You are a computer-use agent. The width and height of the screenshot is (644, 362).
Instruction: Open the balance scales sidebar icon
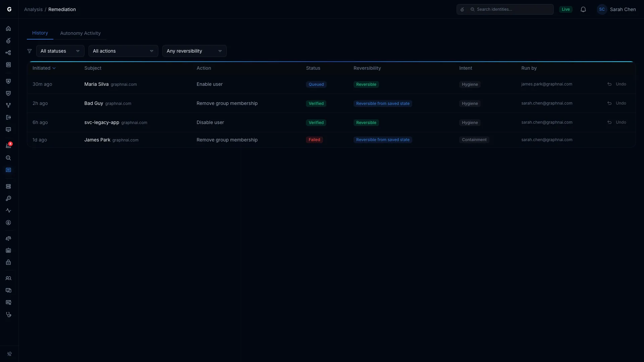point(8,238)
